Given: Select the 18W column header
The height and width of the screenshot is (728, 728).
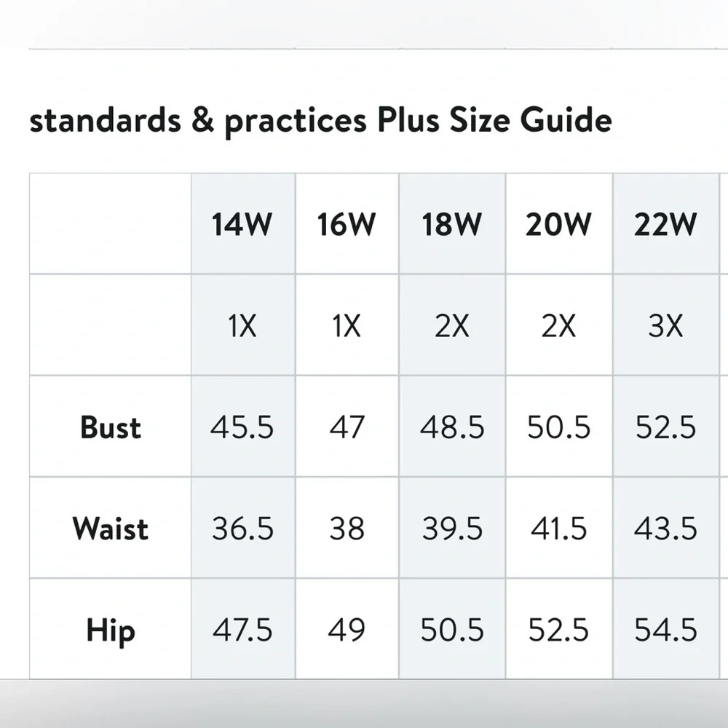Looking at the screenshot, I should pyautogui.click(x=451, y=225).
